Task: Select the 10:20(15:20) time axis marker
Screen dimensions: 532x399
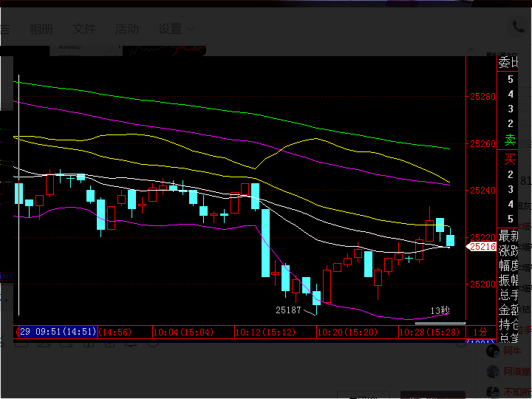Action: (347, 332)
